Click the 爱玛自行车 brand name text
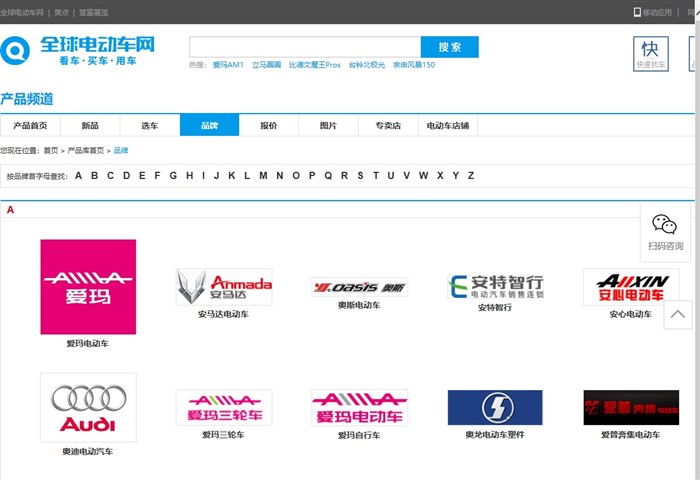The image size is (700, 480). [x=359, y=435]
